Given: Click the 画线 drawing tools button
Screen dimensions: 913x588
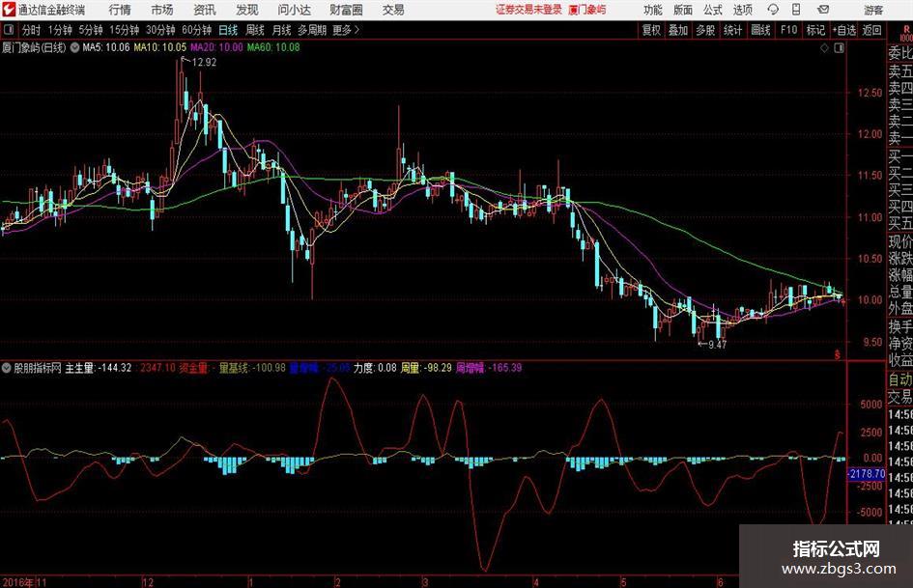Looking at the screenshot, I should (761, 30).
